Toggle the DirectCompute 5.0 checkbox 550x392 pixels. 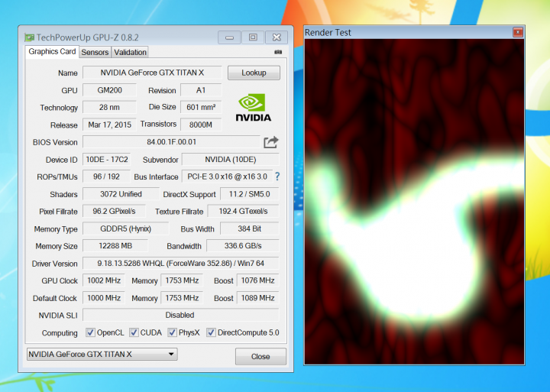(211, 332)
